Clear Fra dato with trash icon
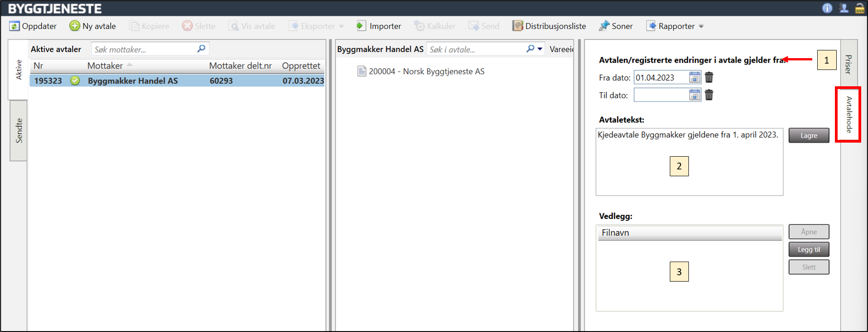 coord(709,78)
